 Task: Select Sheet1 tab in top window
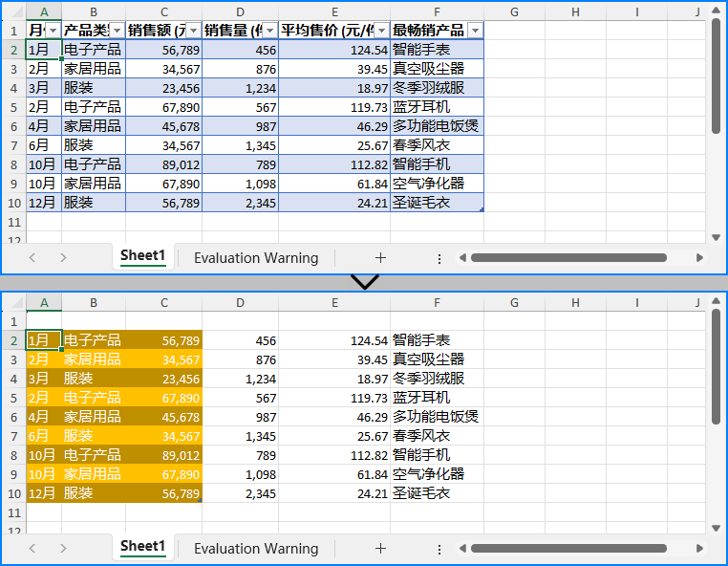pos(142,256)
